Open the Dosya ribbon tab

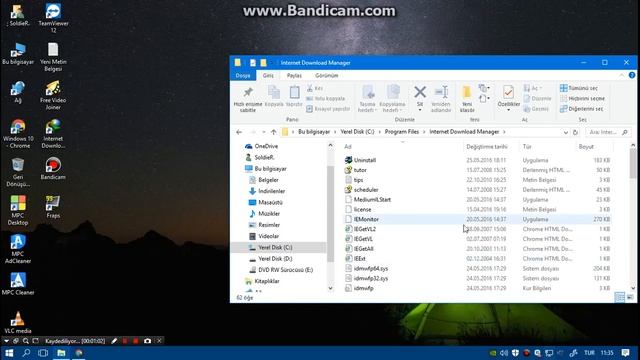[x=243, y=76]
